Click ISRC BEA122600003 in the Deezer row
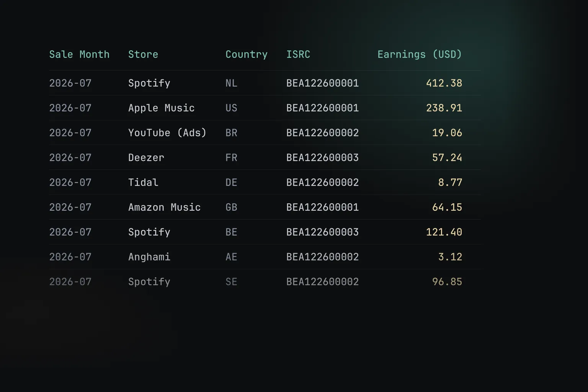Screen dimensions: 588x392 coord(322,158)
